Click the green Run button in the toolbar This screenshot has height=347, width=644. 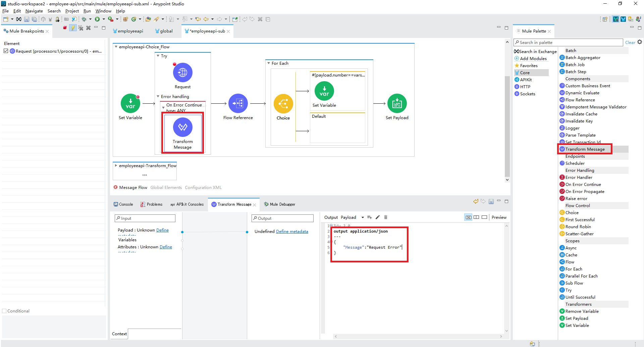tap(97, 19)
